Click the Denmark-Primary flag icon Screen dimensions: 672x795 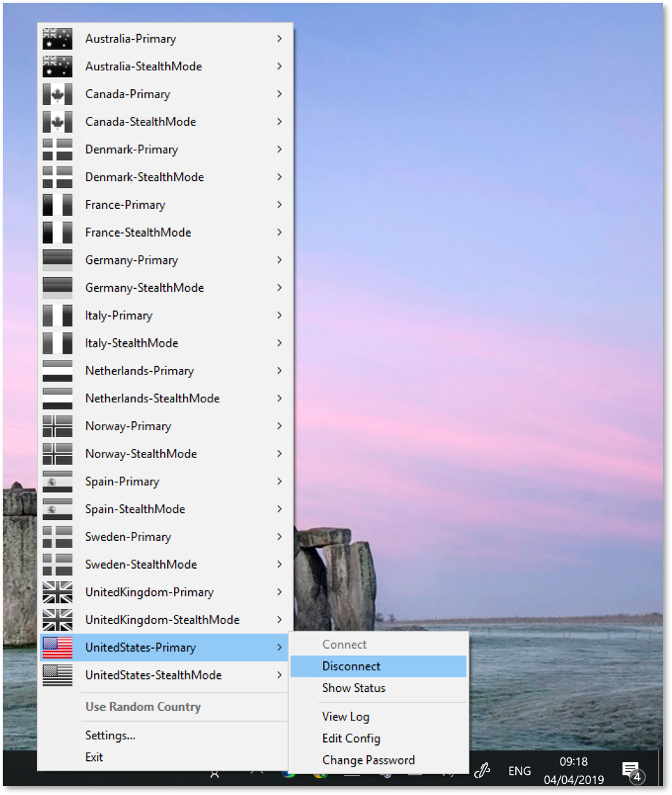[57, 150]
